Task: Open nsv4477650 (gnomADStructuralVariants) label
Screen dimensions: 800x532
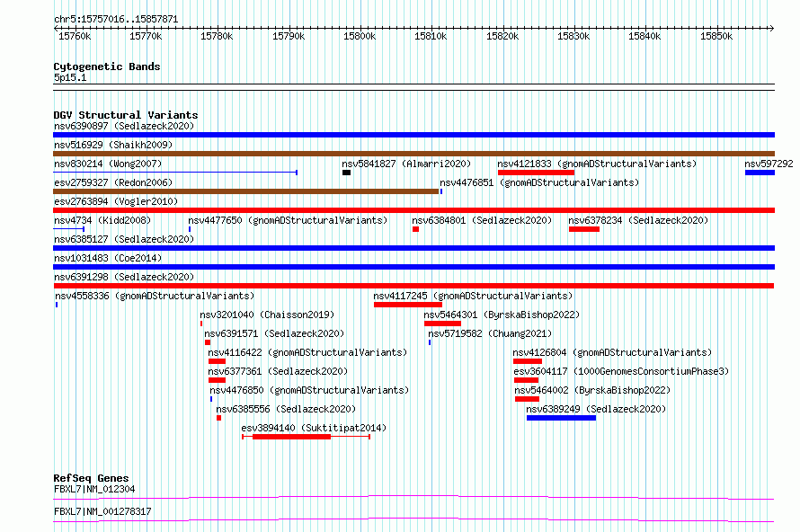Action: tap(288, 220)
